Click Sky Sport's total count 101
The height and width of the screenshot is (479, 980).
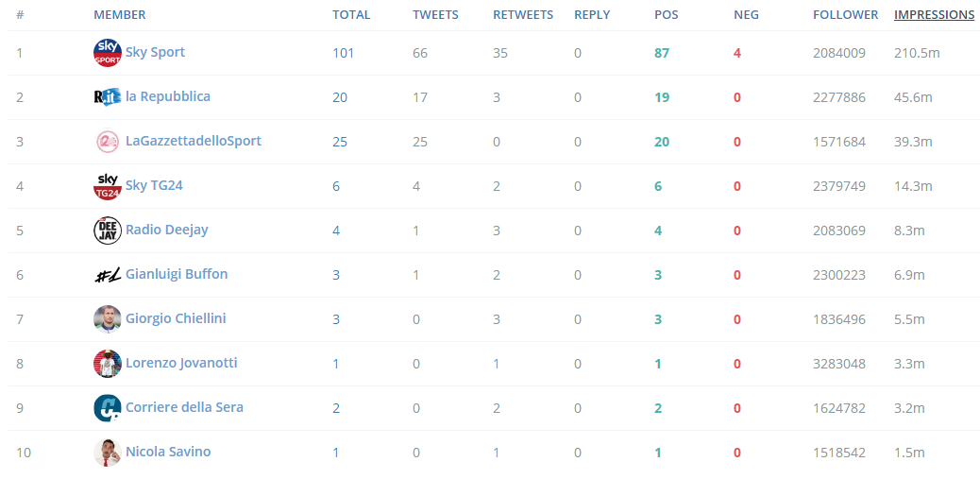click(343, 53)
